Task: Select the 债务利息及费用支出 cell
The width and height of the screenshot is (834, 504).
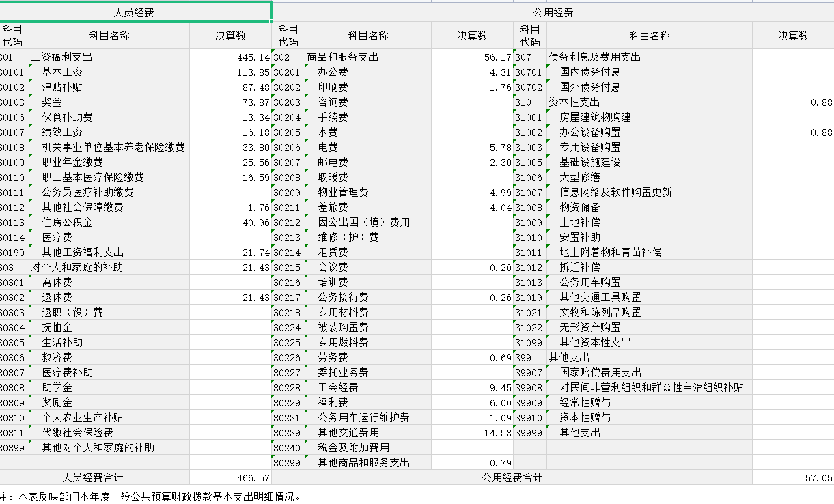Action: [x=649, y=57]
